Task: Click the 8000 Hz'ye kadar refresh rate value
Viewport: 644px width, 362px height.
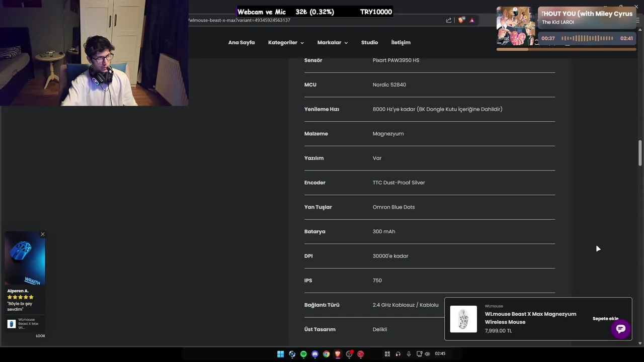Action: 437,109
